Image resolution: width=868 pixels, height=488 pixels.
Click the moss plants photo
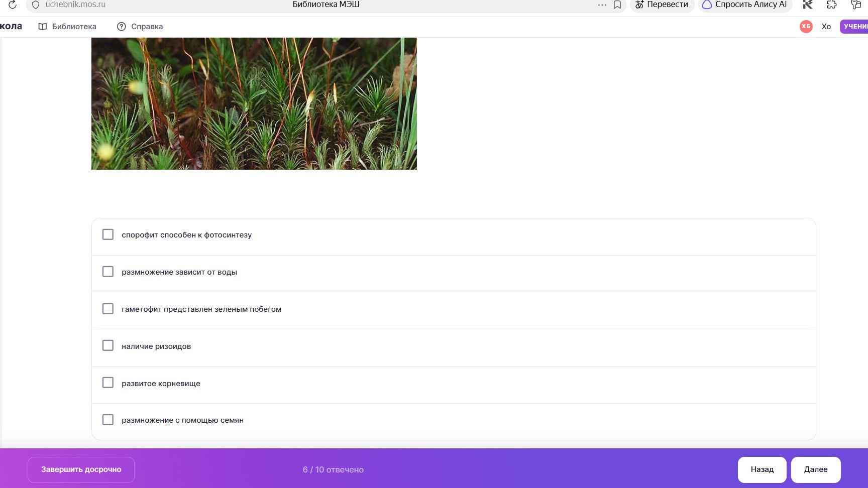(254, 103)
